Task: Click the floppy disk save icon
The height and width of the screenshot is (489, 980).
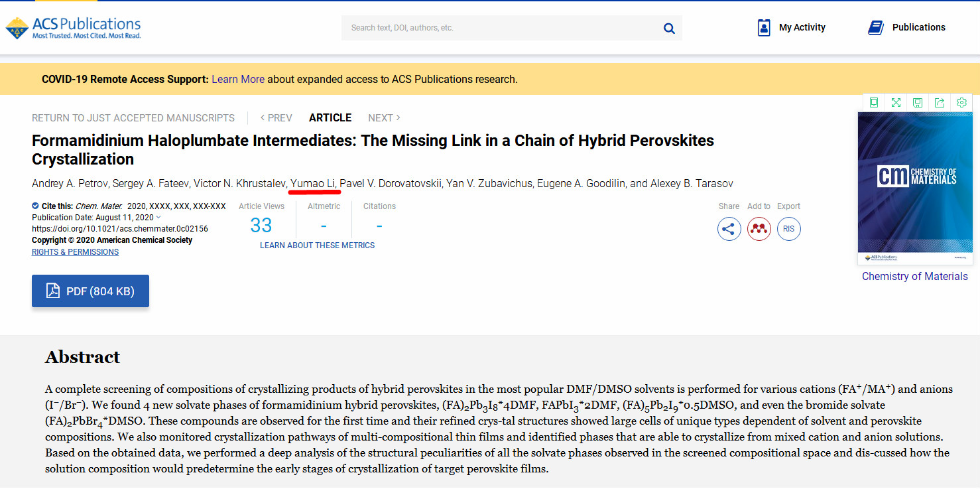Action: pyautogui.click(x=918, y=102)
